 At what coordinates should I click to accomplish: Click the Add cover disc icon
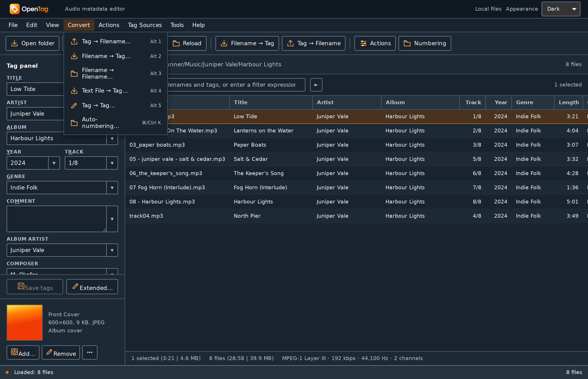[x=14, y=352]
